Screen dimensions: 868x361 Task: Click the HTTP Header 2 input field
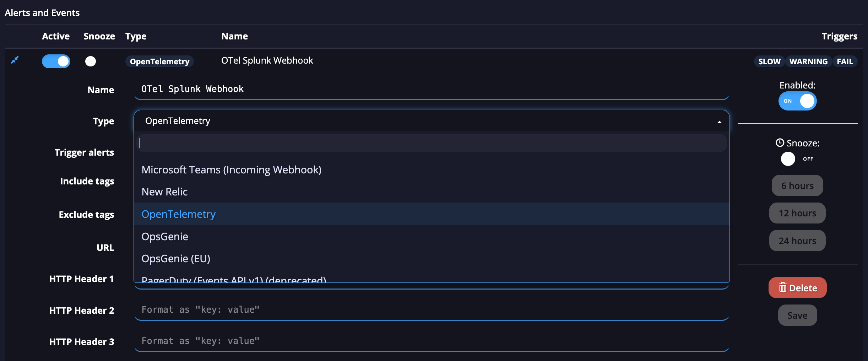(432, 310)
